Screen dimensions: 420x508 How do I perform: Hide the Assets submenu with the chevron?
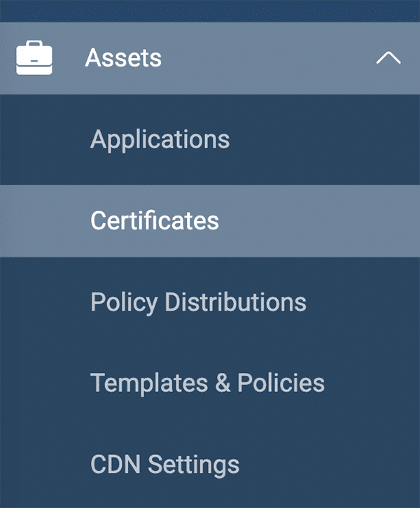click(x=388, y=58)
